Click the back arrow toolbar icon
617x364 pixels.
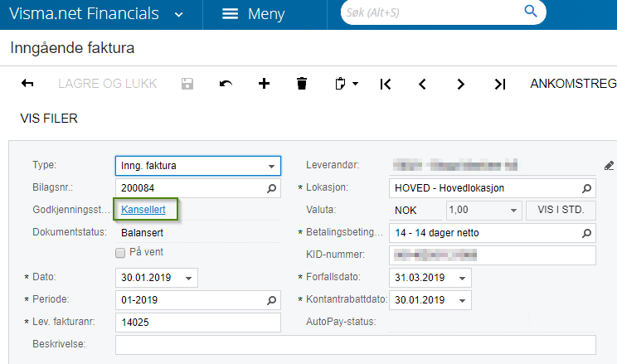click(x=27, y=84)
